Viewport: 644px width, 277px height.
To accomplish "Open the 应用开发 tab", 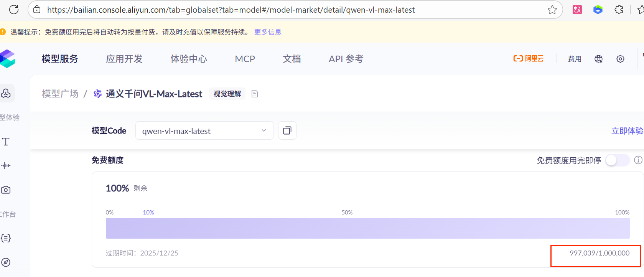I will click(x=124, y=59).
